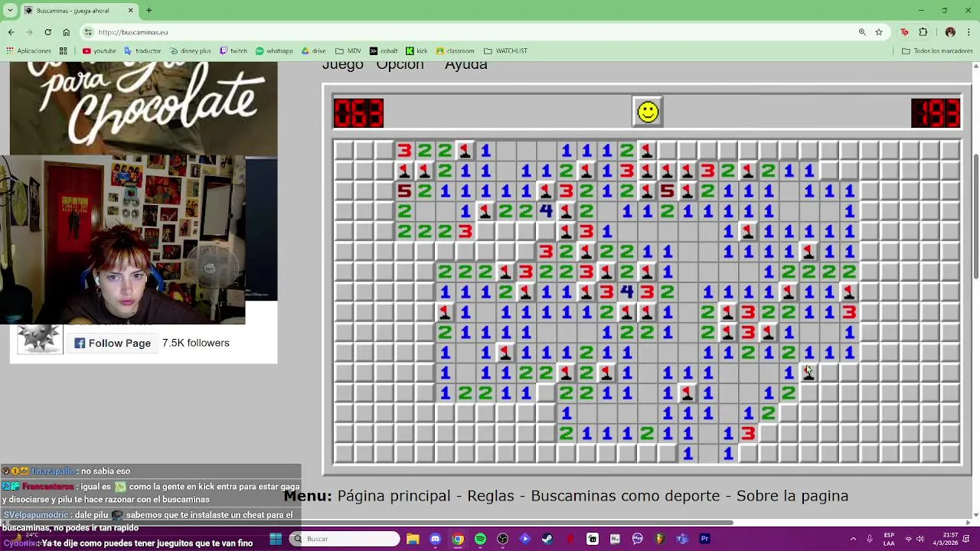This screenshot has width=980, height=551.
Task: Open the youtube bookmark
Action: click(99, 51)
